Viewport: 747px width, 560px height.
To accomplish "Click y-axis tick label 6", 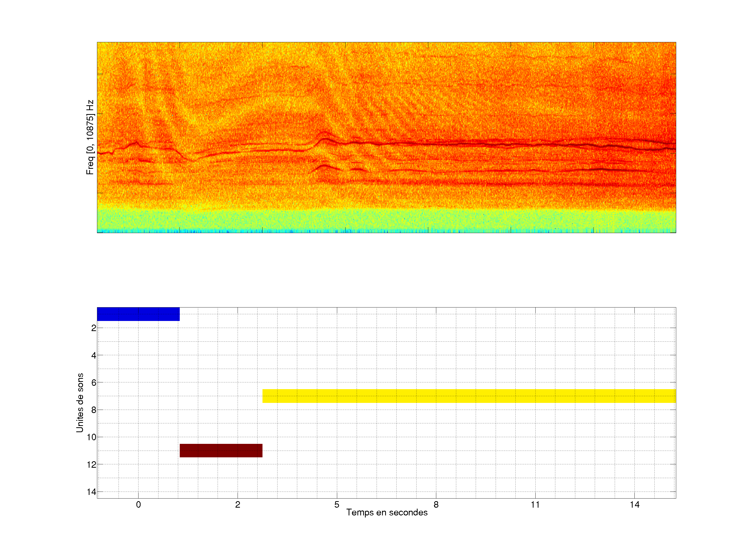I will [x=94, y=383].
